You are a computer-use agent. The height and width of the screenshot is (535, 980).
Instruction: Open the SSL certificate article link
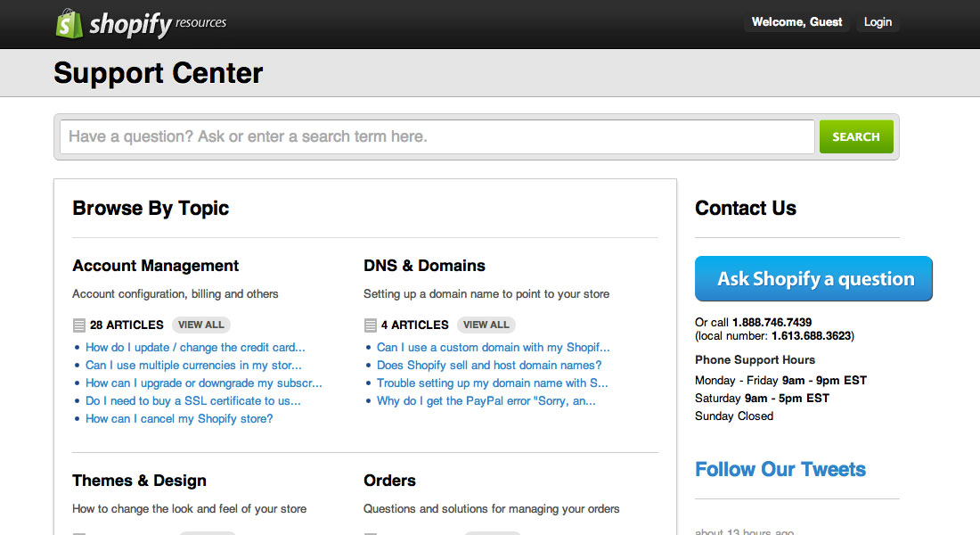point(193,401)
